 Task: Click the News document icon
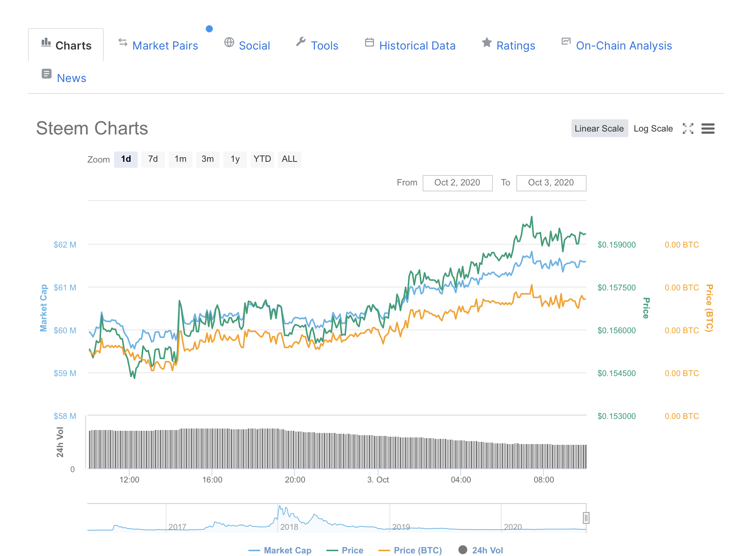[47, 74]
